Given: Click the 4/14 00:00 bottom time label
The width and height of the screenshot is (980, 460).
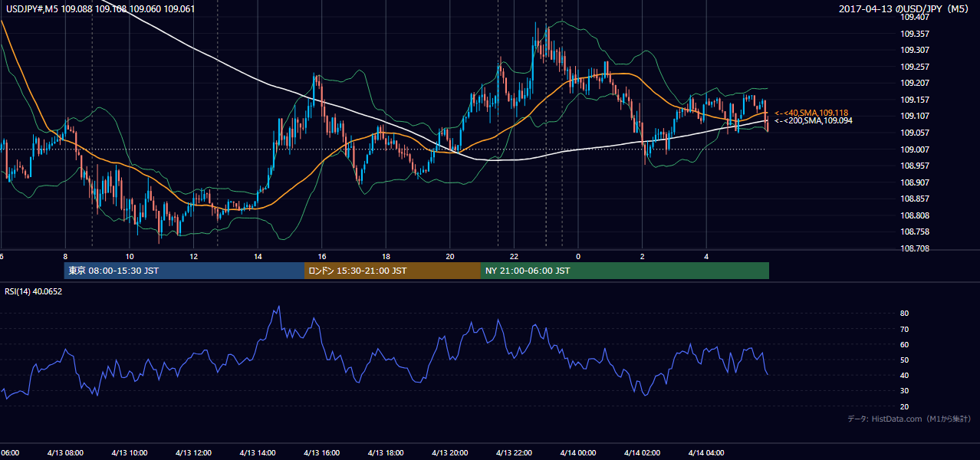Looking at the screenshot, I should click(578, 452).
